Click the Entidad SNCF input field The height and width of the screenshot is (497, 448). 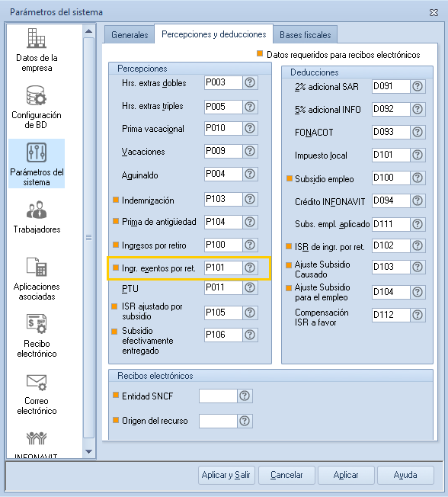coord(218,396)
